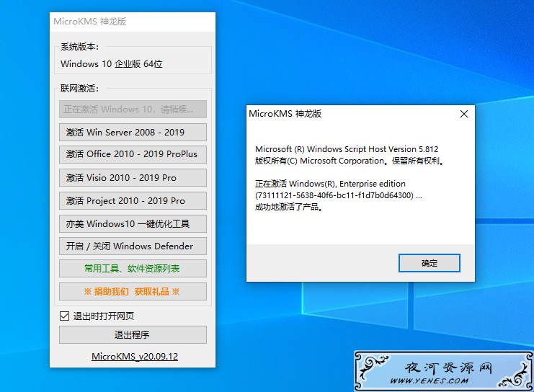Open 亦美 Windows10 一键优化工具
The image size is (534, 392).
133,223
